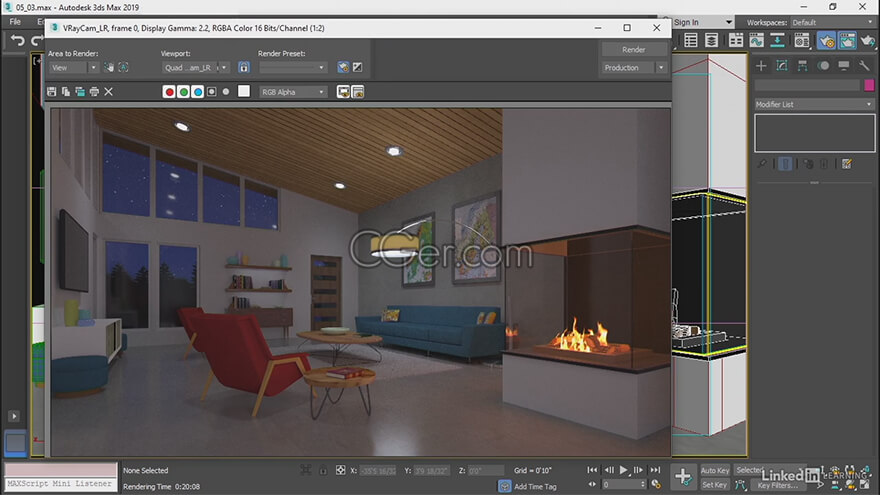The width and height of the screenshot is (880, 495).
Task: Step to previous frame
Action: click(609, 470)
